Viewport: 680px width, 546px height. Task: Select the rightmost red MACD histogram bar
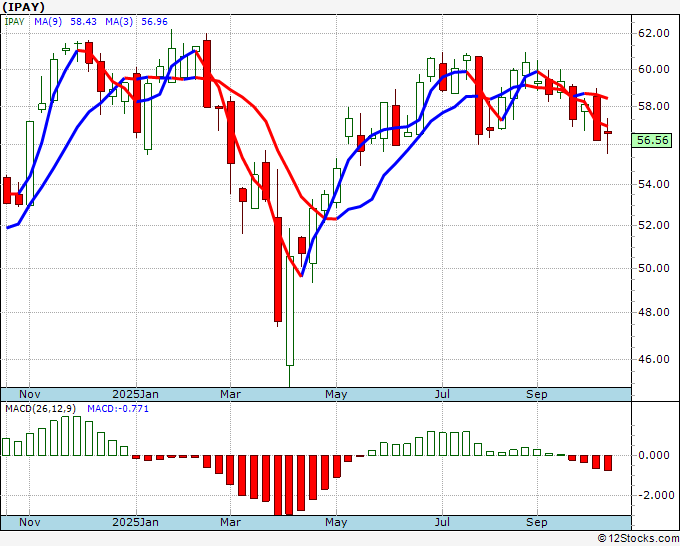coord(608,463)
